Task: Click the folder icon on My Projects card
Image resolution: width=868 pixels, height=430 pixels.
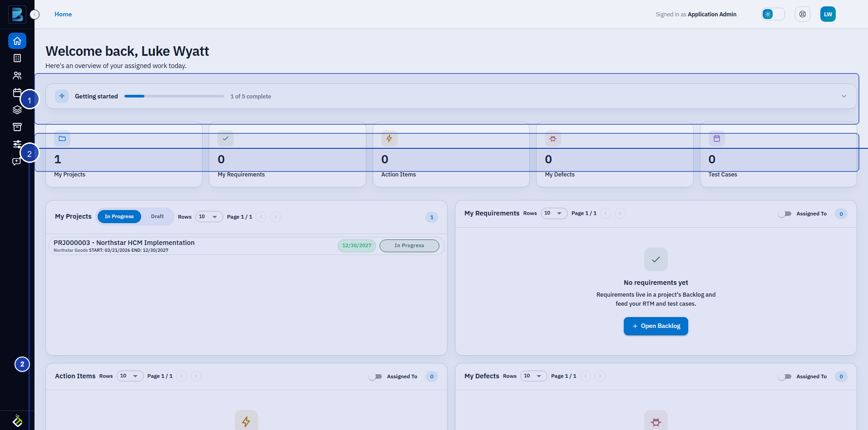Action: point(62,138)
